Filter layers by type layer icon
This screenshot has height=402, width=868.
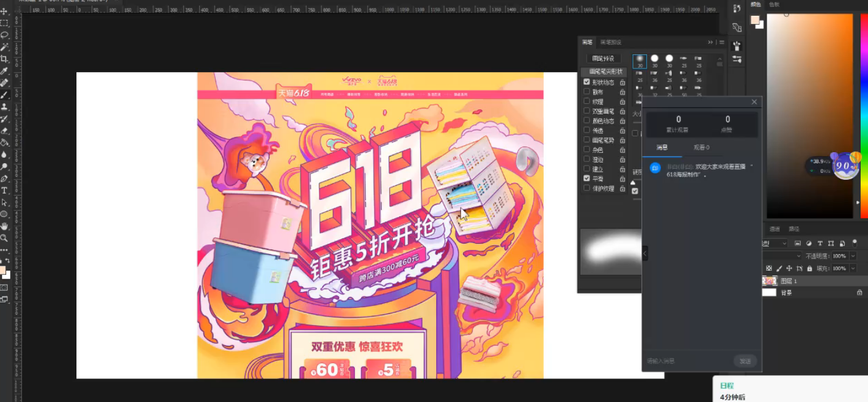coord(820,243)
